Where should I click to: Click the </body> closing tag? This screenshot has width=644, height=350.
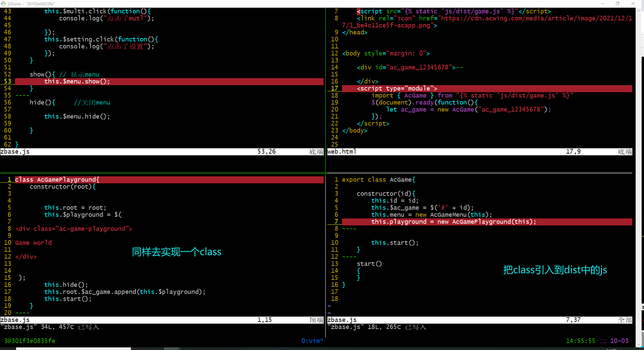click(x=355, y=131)
